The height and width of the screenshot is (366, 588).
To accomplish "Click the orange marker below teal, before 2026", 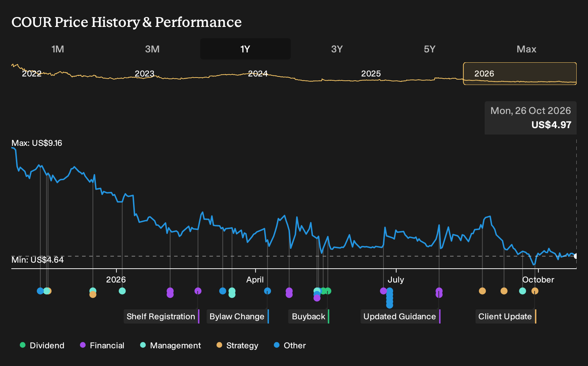I will tap(93, 294).
